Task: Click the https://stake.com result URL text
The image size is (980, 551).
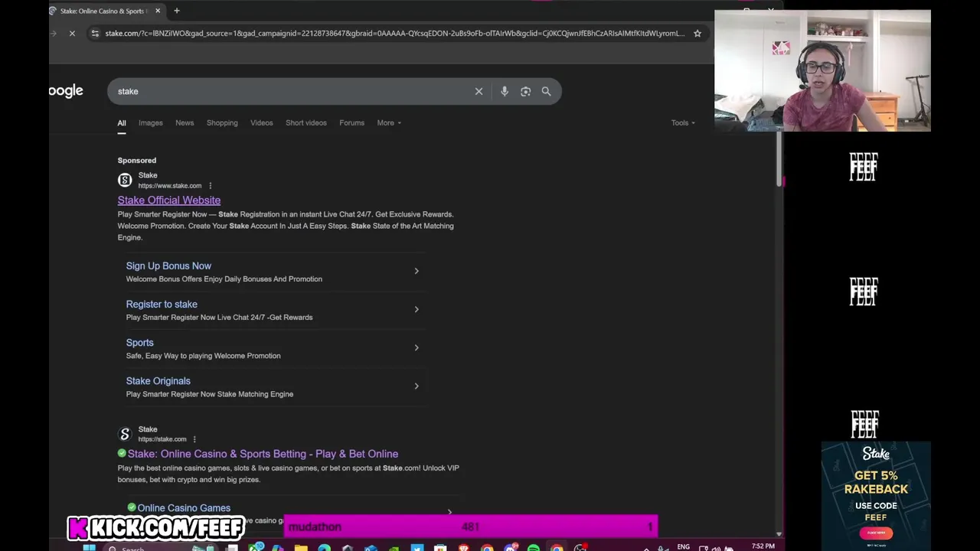Action: (x=162, y=439)
